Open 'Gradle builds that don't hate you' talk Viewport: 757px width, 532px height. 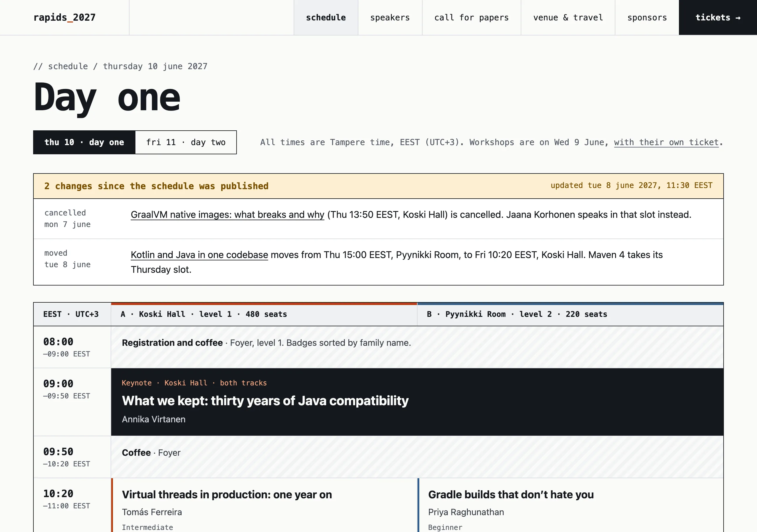point(511,495)
